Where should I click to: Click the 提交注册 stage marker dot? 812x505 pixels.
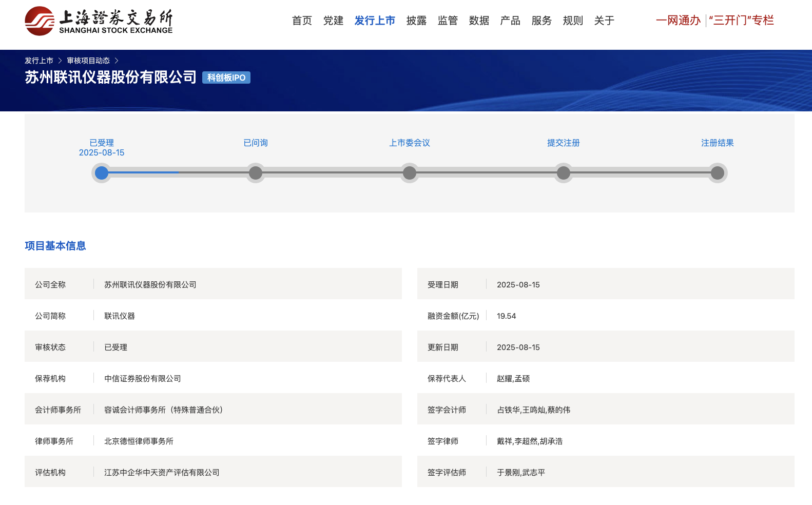click(x=564, y=173)
